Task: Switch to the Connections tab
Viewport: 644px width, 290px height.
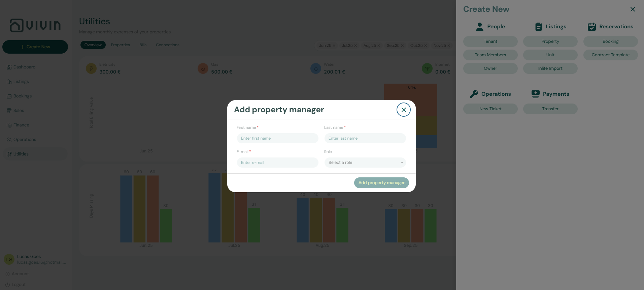Action: point(168,45)
